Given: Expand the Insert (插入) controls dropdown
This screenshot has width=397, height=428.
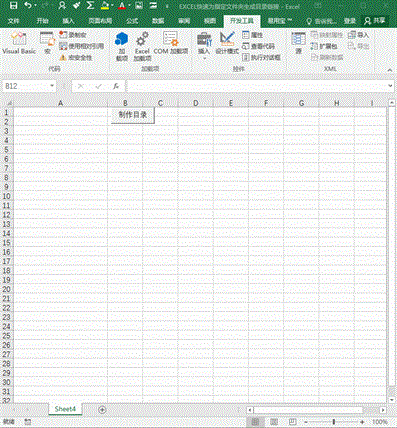Looking at the screenshot, I should [204, 59].
